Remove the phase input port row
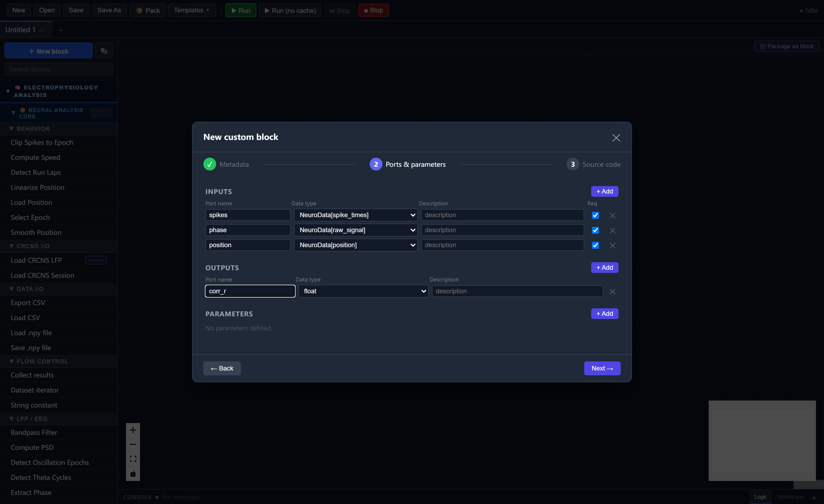 click(x=612, y=231)
